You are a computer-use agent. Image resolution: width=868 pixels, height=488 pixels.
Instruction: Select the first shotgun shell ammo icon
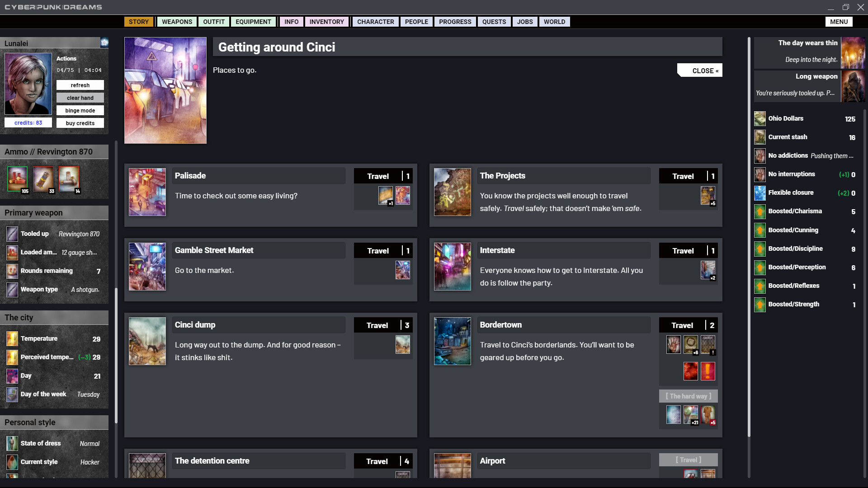pyautogui.click(x=17, y=179)
